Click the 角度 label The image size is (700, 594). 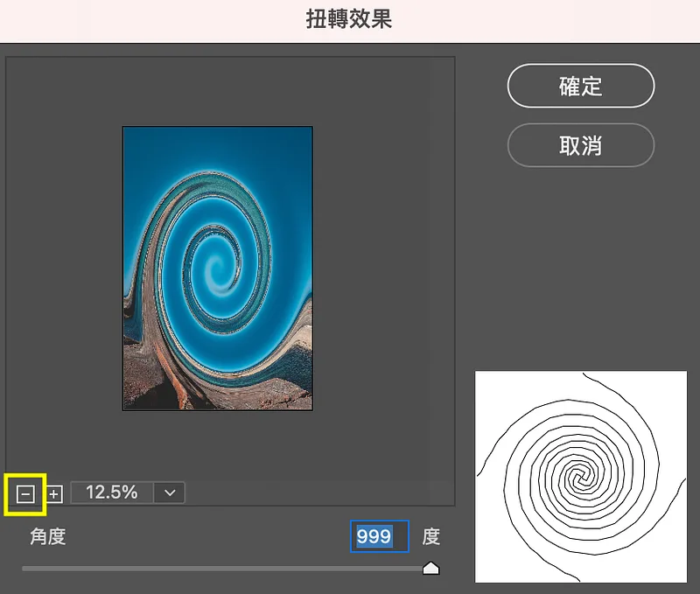coord(48,536)
